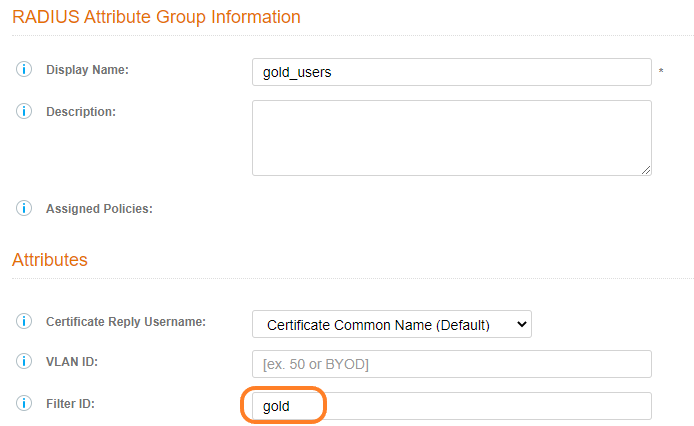Click the info icon next to Description
Screen dimensions: 694x426
click(x=24, y=111)
